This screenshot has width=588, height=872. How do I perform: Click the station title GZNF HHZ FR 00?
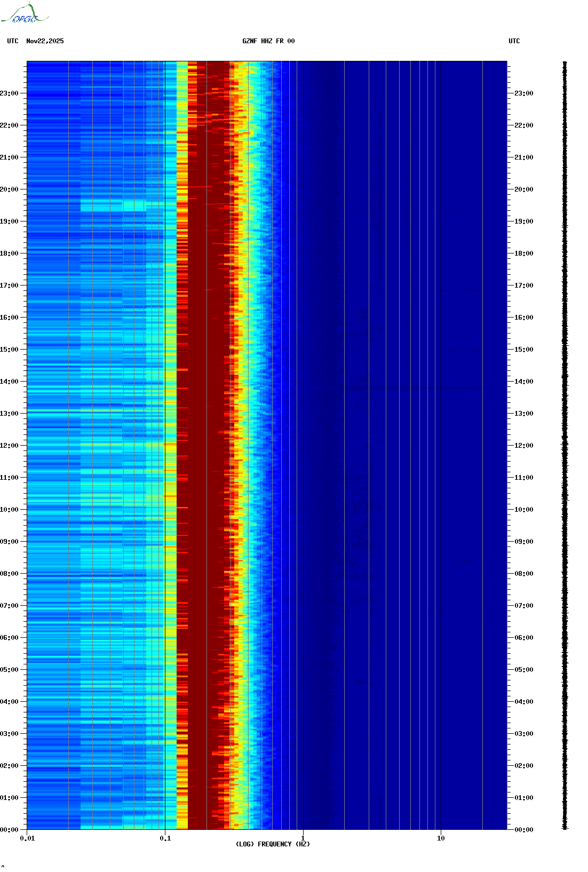pos(268,41)
